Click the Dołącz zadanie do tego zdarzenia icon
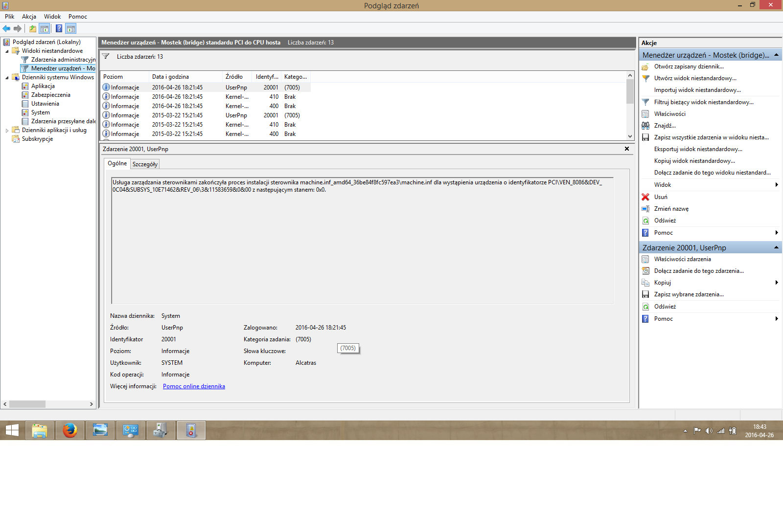 pos(645,271)
